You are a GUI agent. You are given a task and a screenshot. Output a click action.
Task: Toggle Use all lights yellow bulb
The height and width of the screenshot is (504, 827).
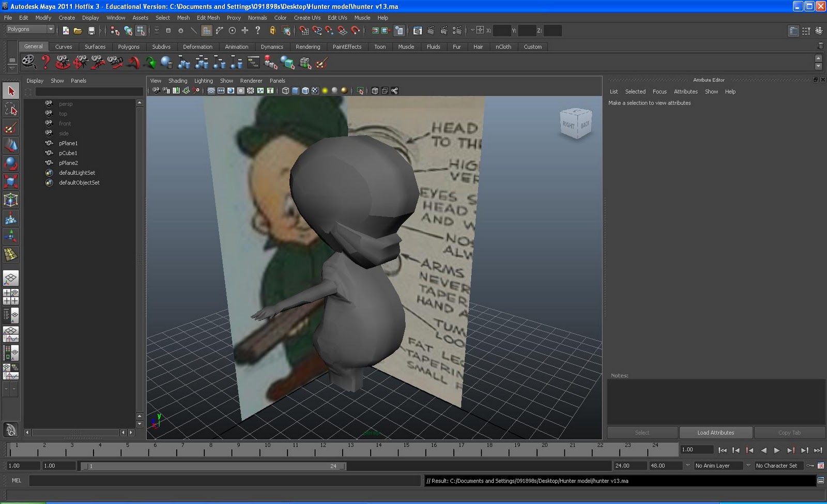click(x=325, y=90)
